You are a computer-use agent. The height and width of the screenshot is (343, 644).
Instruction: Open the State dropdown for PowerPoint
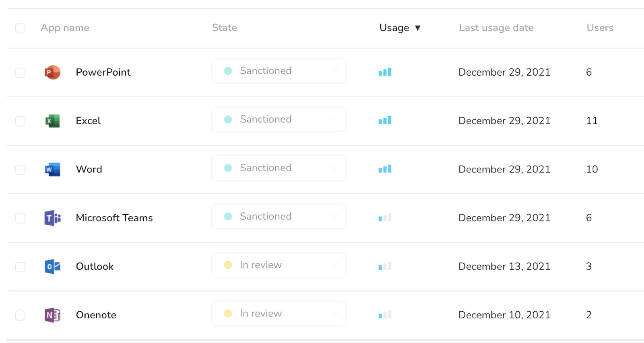click(x=279, y=71)
